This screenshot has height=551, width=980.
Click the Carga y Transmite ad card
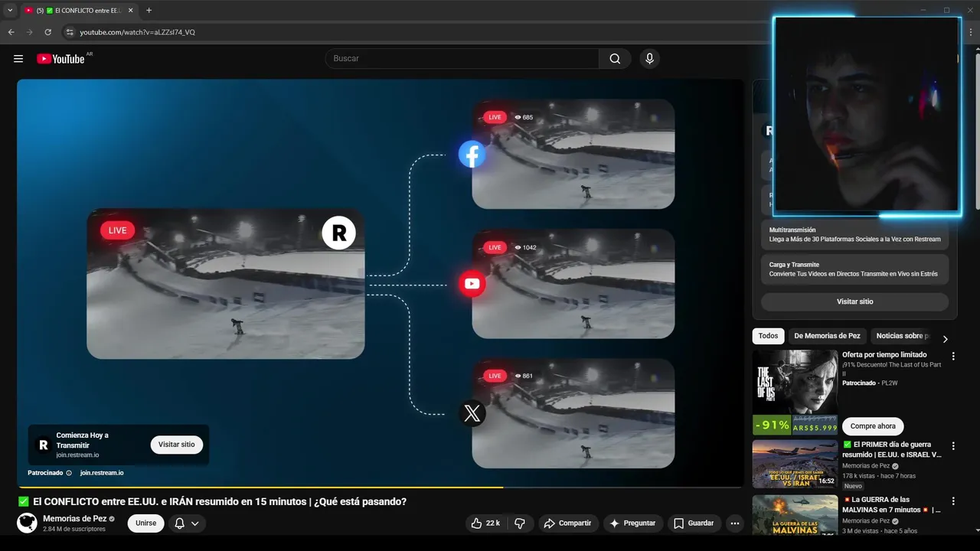coord(854,269)
